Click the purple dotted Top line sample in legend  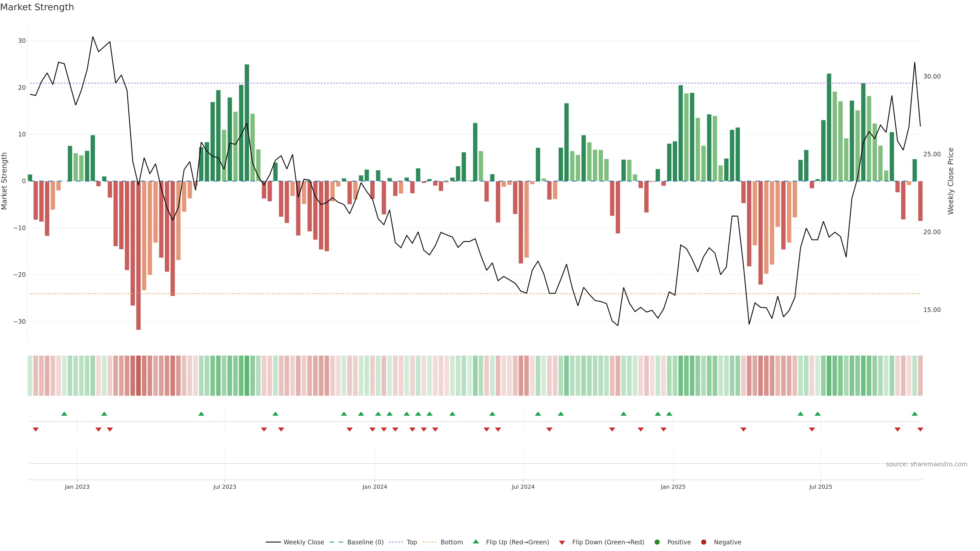[x=396, y=542]
